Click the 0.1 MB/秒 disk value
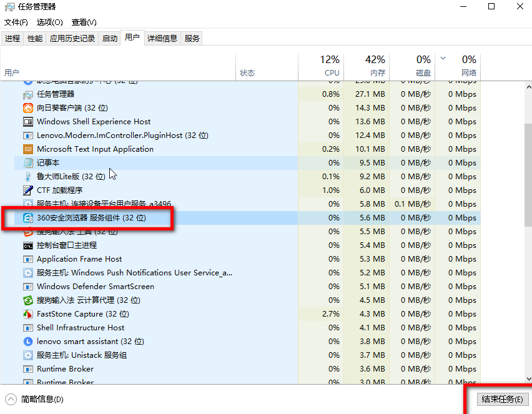 tap(413, 204)
